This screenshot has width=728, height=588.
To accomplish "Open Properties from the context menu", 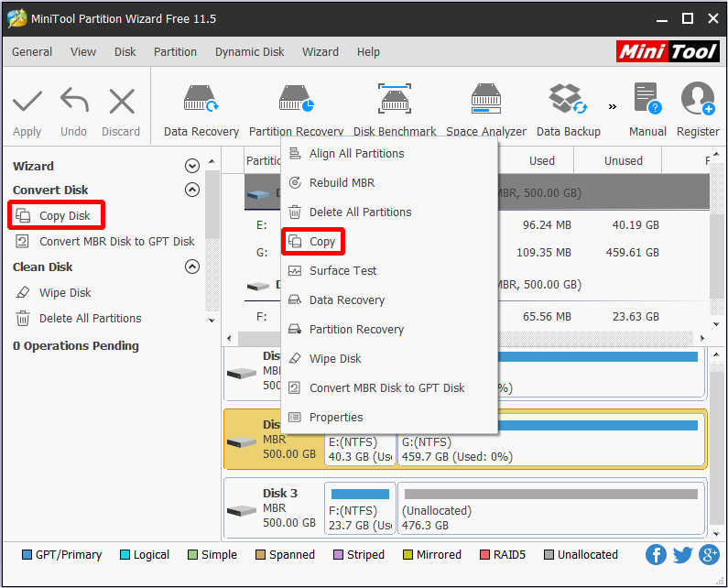I will point(389,417).
